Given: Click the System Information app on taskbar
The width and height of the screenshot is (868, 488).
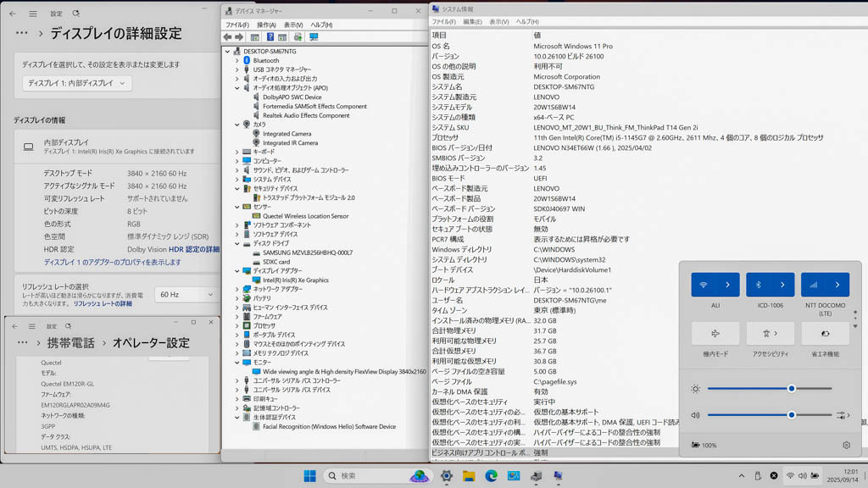Looking at the screenshot, I should [x=558, y=476].
